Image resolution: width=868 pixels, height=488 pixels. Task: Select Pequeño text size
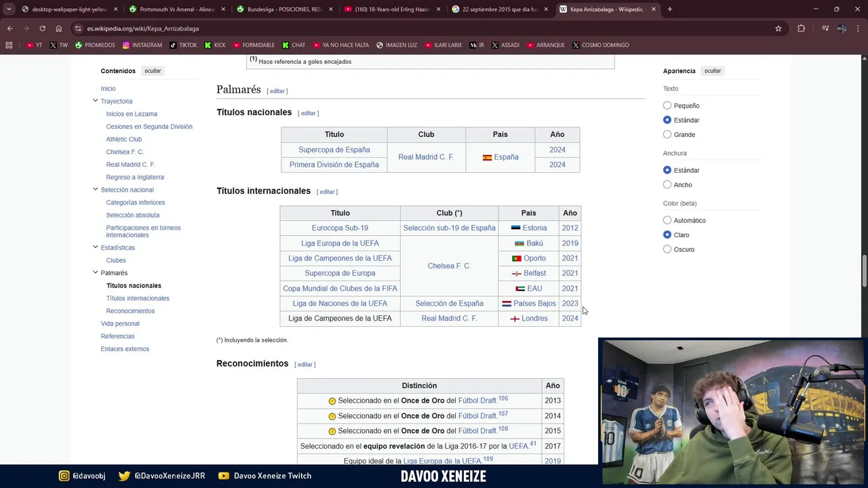click(x=667, y=106)
